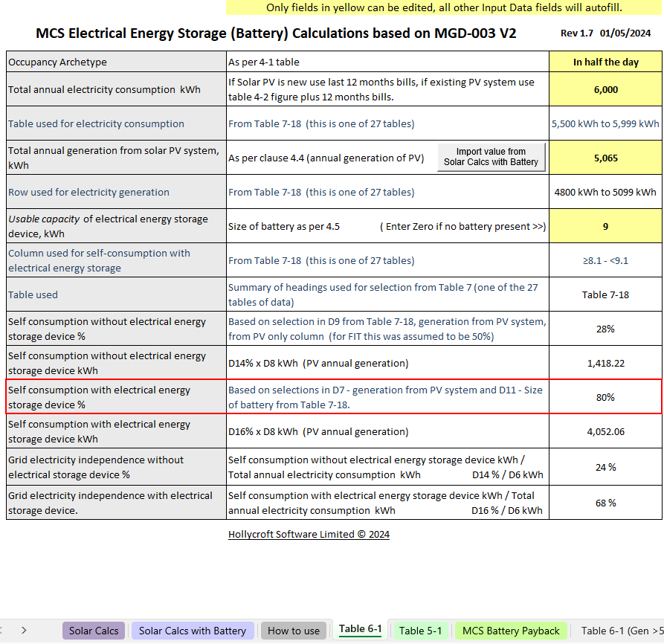
Task: Click the battery usable capacity cell showing 9
Action: tap(605, 226)
